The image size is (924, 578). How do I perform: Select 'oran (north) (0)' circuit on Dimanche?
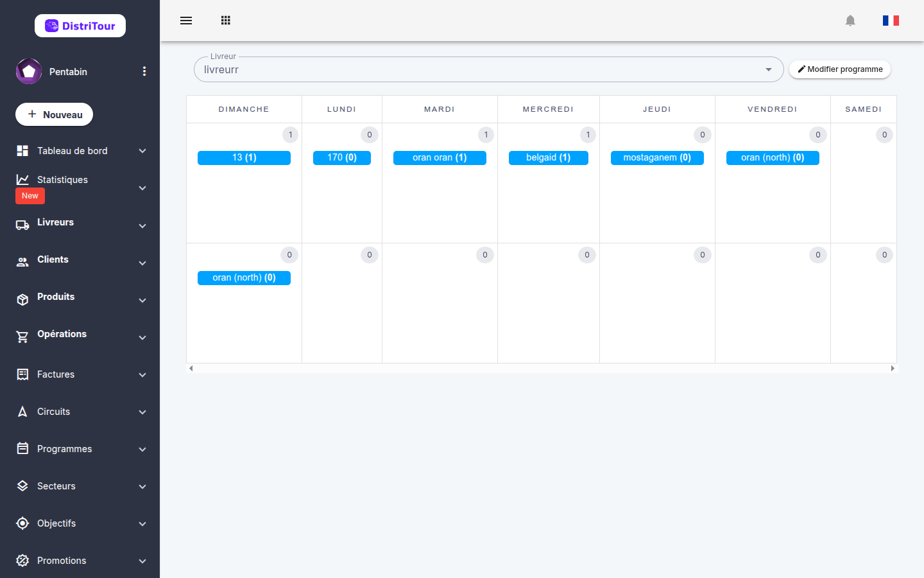click(x=244, y=278)
